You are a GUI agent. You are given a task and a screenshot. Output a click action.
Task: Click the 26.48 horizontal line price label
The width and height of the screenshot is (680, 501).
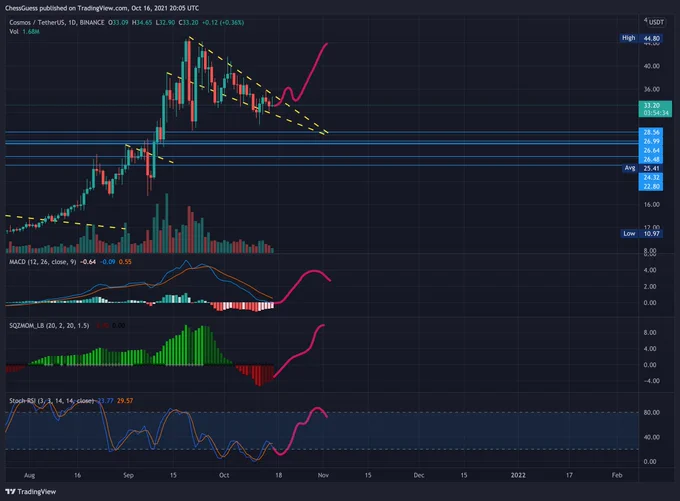tap(651, 159)
